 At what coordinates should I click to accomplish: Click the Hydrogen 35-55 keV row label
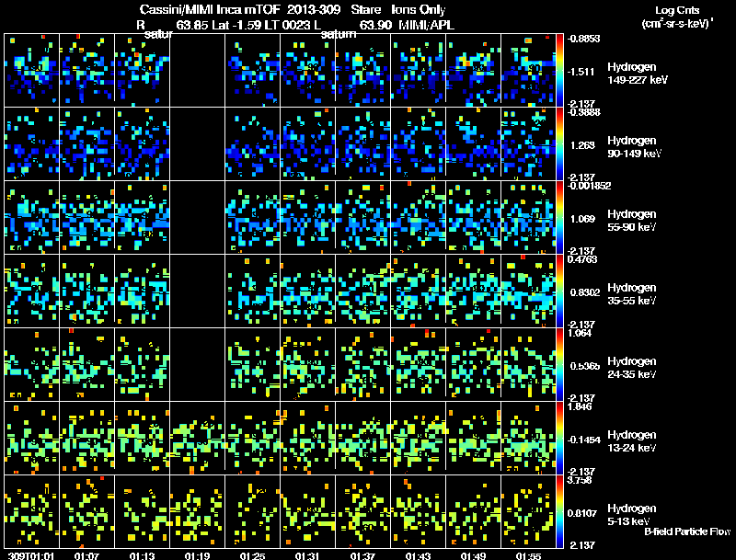[x=631, y=294]
